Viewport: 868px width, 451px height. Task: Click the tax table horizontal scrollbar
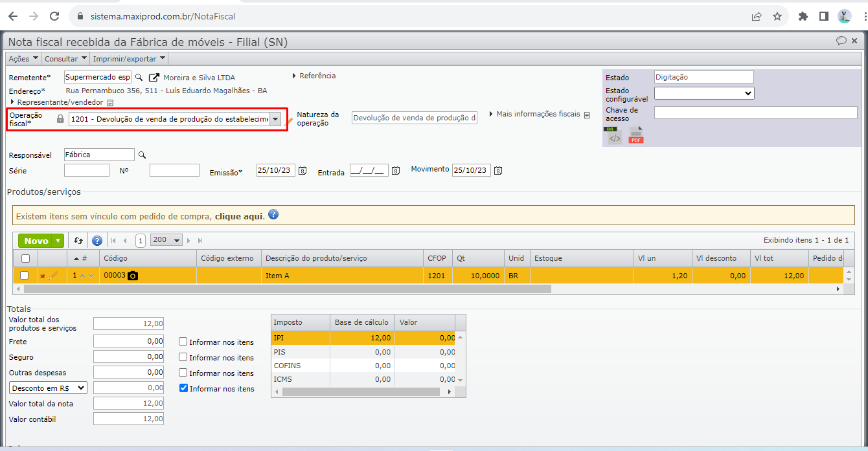click(360, 391)
